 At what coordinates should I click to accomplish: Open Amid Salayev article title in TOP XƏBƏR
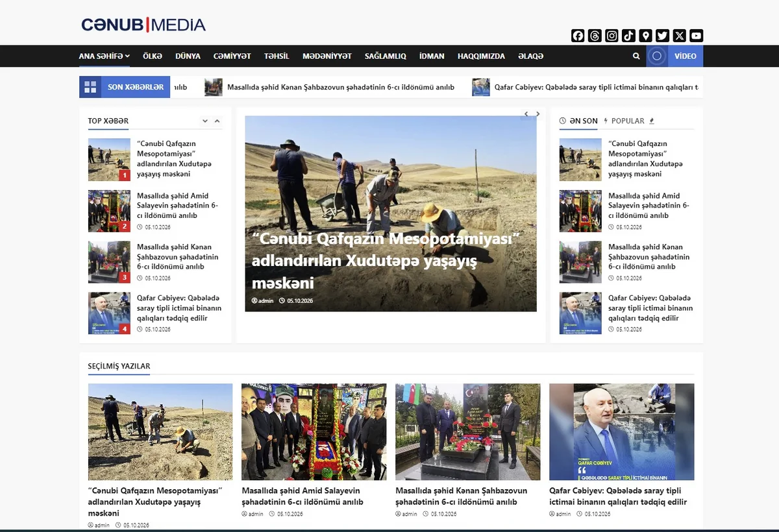(178, 206)
